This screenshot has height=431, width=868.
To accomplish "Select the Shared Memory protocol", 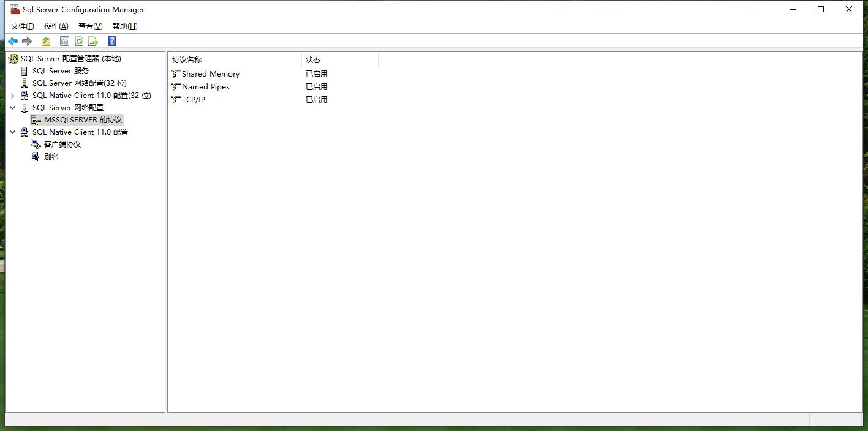I will point(210,73).
